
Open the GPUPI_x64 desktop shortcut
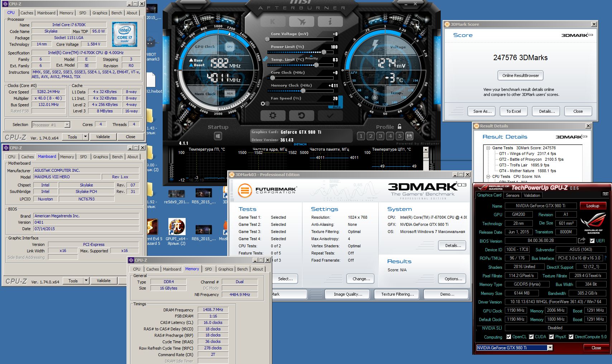pos(177,232)
